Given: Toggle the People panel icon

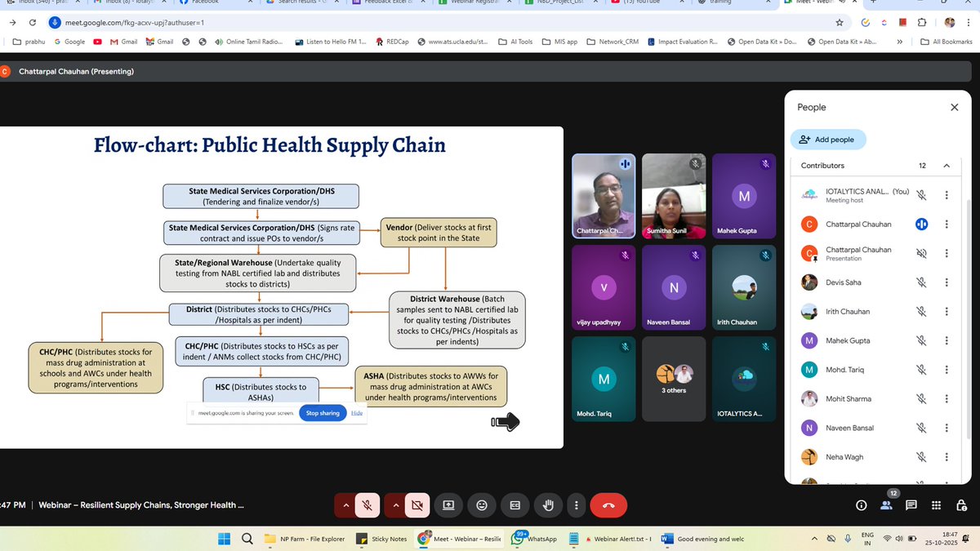Looking at the screenshot, I should coord(886,505).
